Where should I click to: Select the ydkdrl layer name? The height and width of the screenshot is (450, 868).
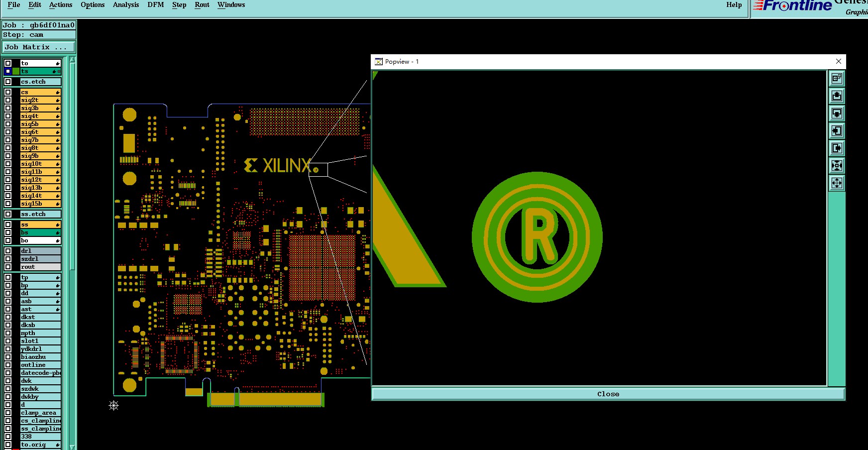click(x=40, y=349)
